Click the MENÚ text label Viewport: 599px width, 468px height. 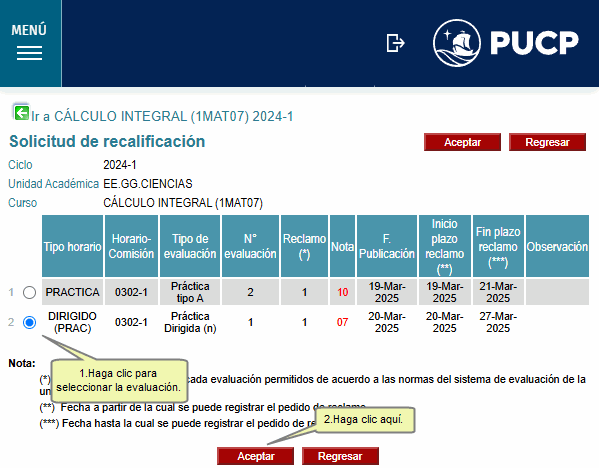pyautogui.click(x=29, y=30)
